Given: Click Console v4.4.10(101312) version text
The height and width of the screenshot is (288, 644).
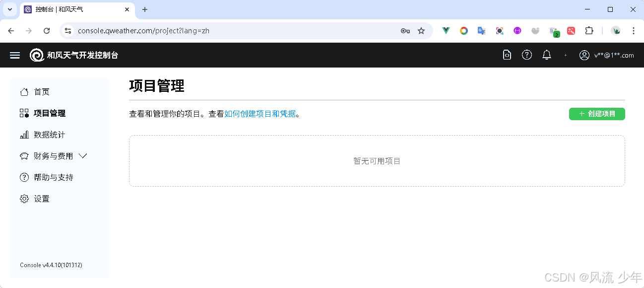Looking at the screenshot, I should click(x=51, y=265).
